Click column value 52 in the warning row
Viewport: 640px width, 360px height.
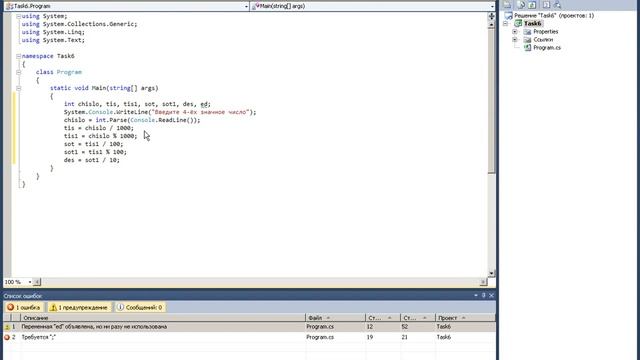click(x=404, y=327)
